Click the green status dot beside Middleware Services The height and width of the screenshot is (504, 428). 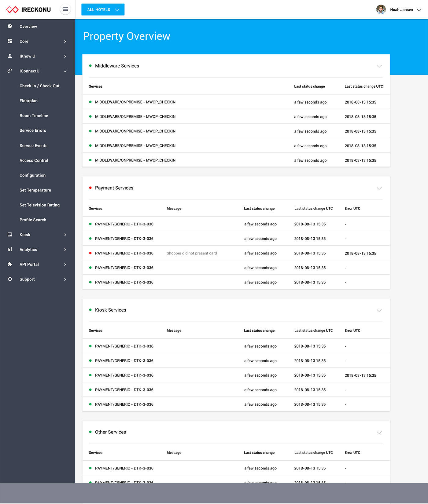90,66
